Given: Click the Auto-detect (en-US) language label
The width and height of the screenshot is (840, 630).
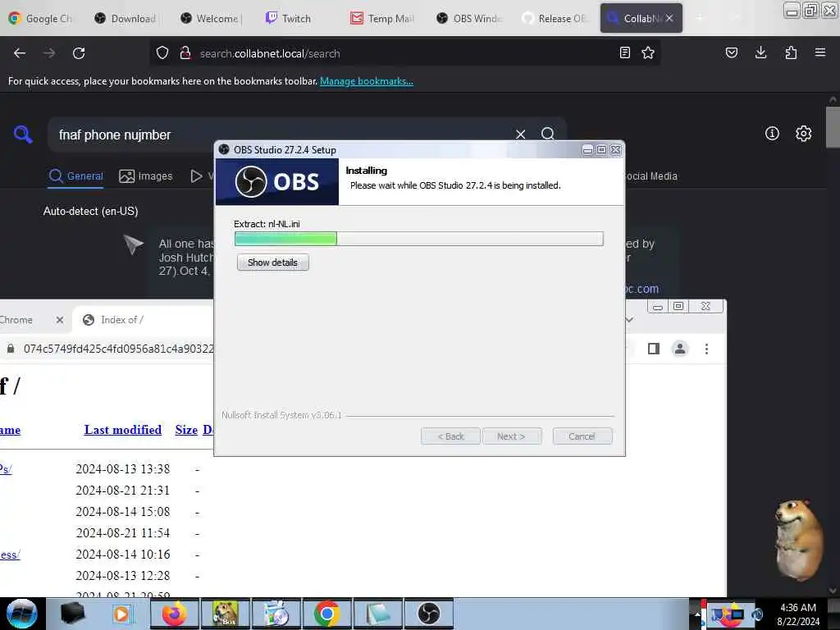Looking at the screenshot, I should point(90,211).
